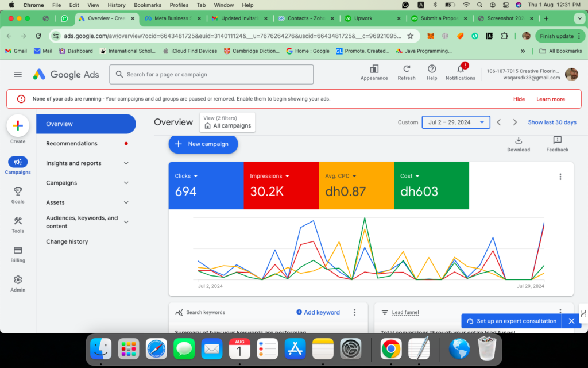Screen dimensions: 588x368
Task: Open the Create plus icon in sidebar
Action: pyautogui.click(x=17, y=125)
